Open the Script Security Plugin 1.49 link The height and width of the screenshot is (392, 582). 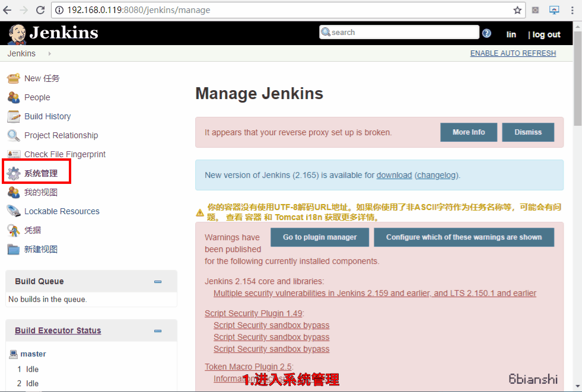[x=253, y=313]
